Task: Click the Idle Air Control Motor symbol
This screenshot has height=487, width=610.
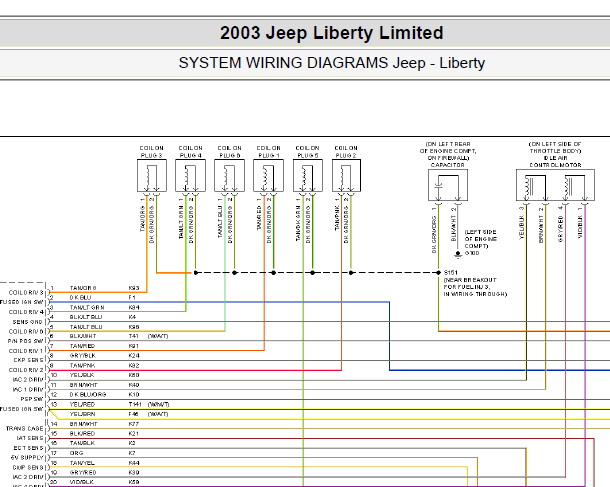Action: pyautogui.click(x=555, y=185)
